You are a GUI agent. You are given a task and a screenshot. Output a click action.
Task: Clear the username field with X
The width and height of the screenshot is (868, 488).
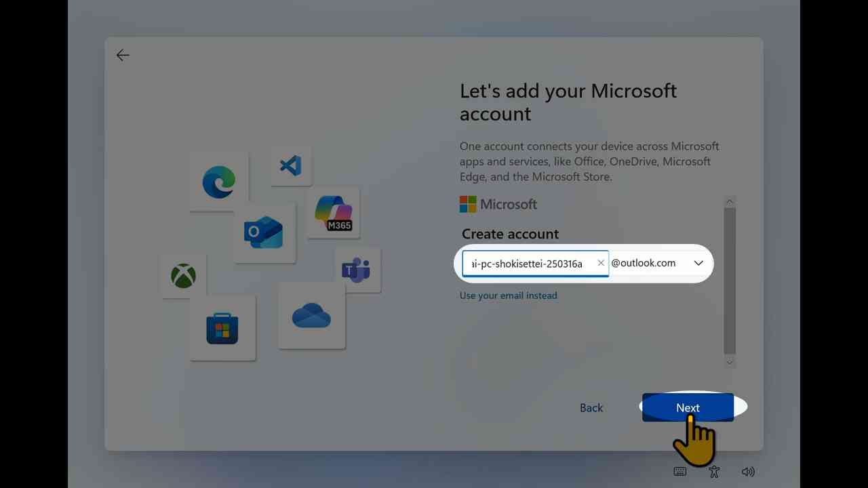tap(601, 263)
